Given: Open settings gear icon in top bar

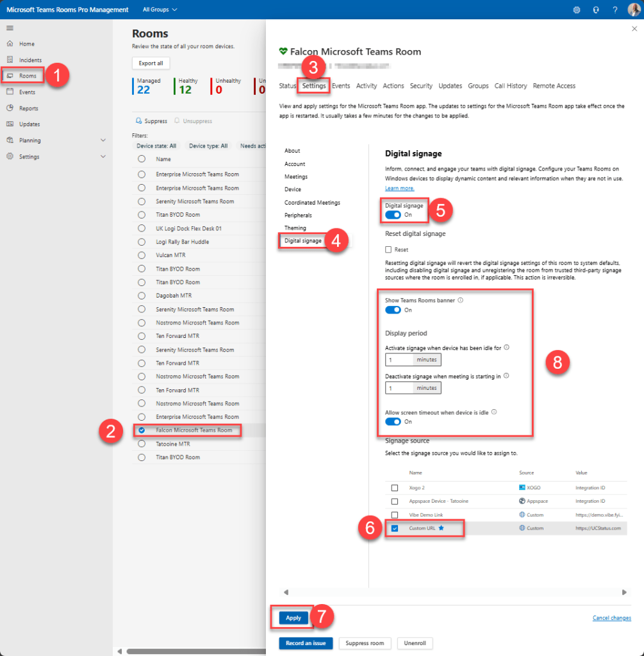Looking at the screenshot, I should pyautogui.click(x=577, y=10).
